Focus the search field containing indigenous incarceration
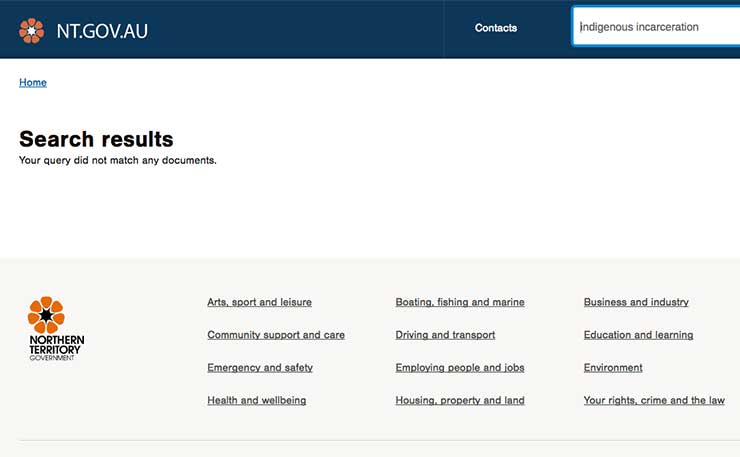 coord(656,27)
